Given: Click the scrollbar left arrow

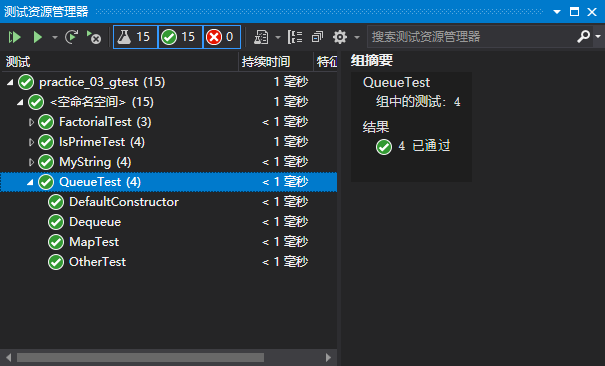Looking at the screenshot, I should pos(8,358).
